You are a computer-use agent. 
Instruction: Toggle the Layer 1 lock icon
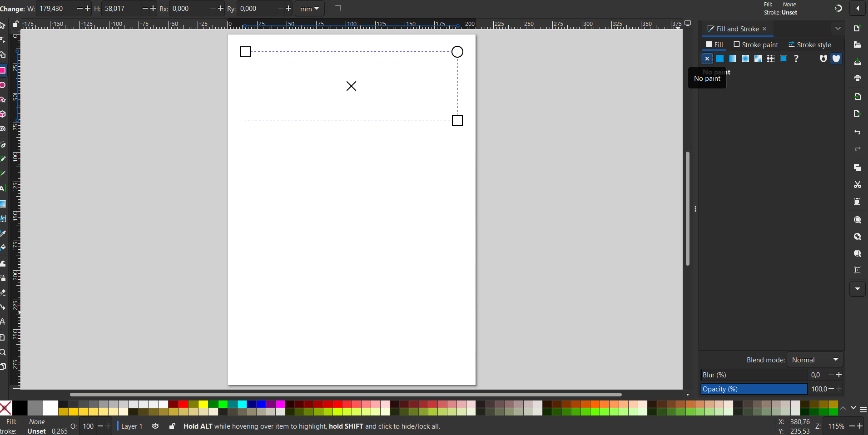coord(172,426)
